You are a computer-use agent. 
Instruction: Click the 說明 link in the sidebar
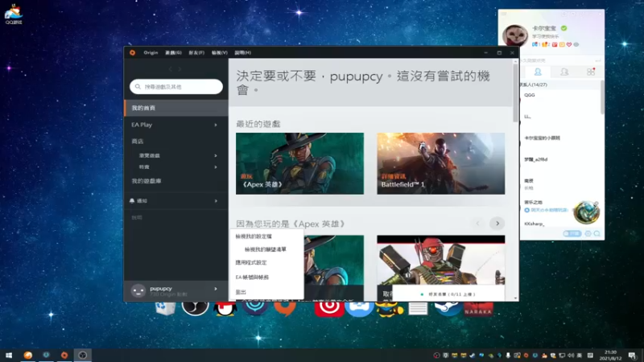click(137, 217)
